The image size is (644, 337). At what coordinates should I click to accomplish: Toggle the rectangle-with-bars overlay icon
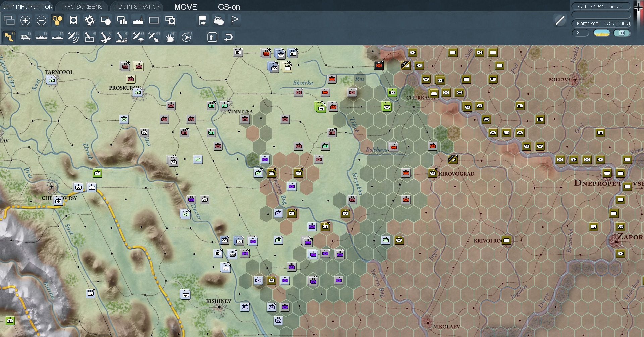(x=122, y=20)
